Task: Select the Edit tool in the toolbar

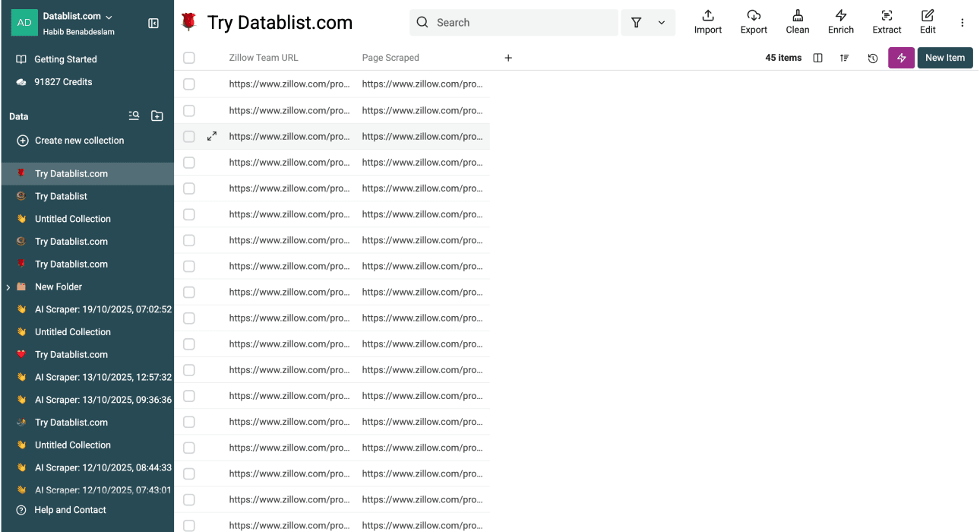Action: click(927, 21)
